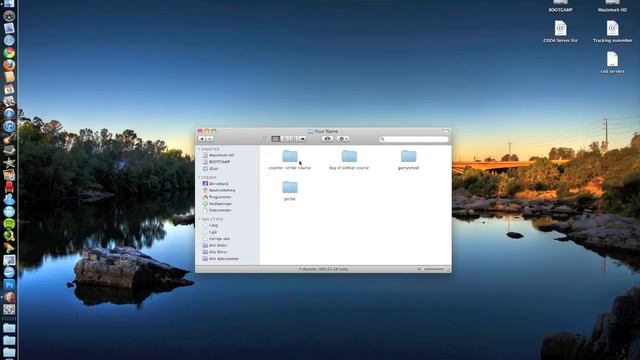640x360 pixels.
Task: Open Programmer in Finder sidebar
Action: pos(217,197)
